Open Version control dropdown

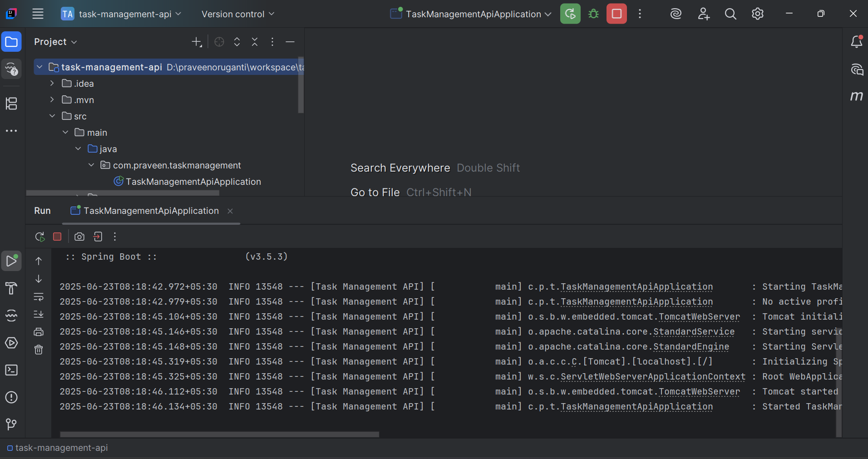tap(238, 14)
